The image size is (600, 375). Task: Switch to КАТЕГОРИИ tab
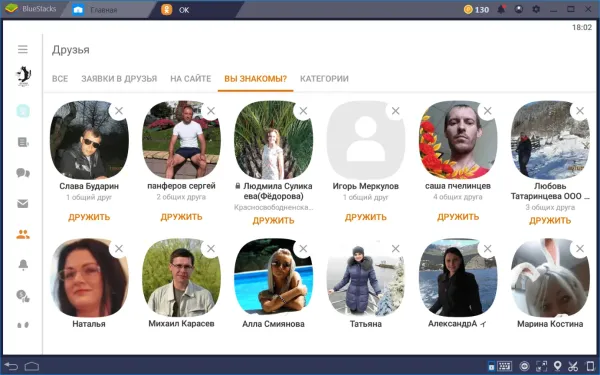(324, 79)
